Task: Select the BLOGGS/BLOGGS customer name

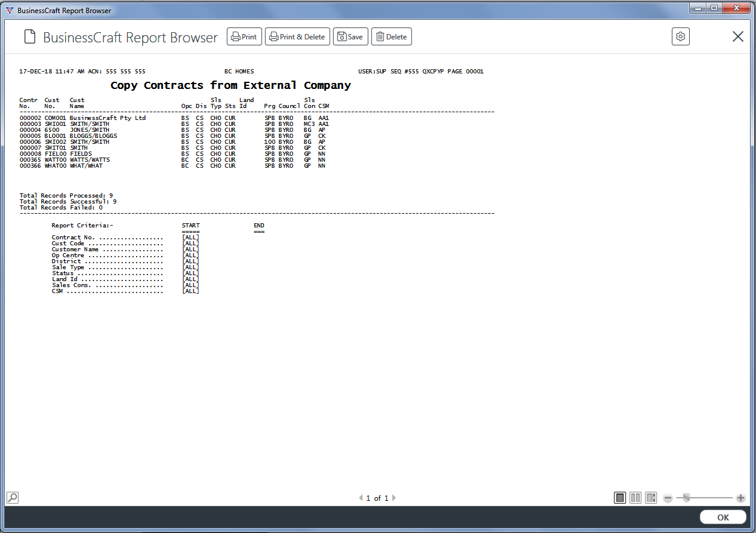Action: click(93, 136)
